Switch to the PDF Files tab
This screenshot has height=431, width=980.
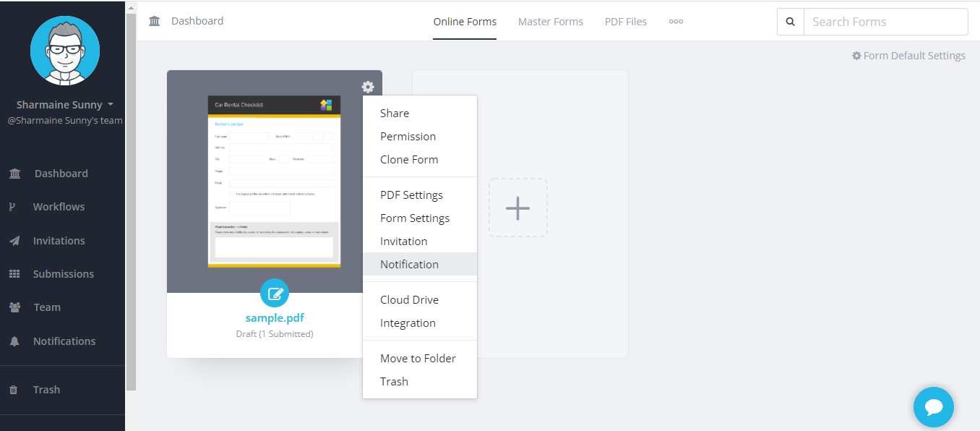click(x=625, y=22)
